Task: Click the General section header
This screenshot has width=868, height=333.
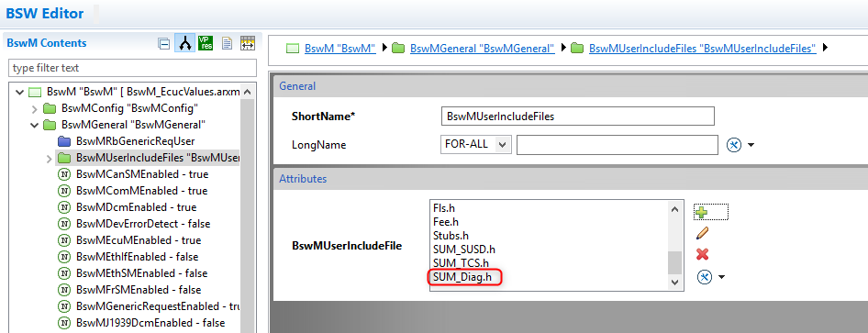Action: click(x=571, y=85)
